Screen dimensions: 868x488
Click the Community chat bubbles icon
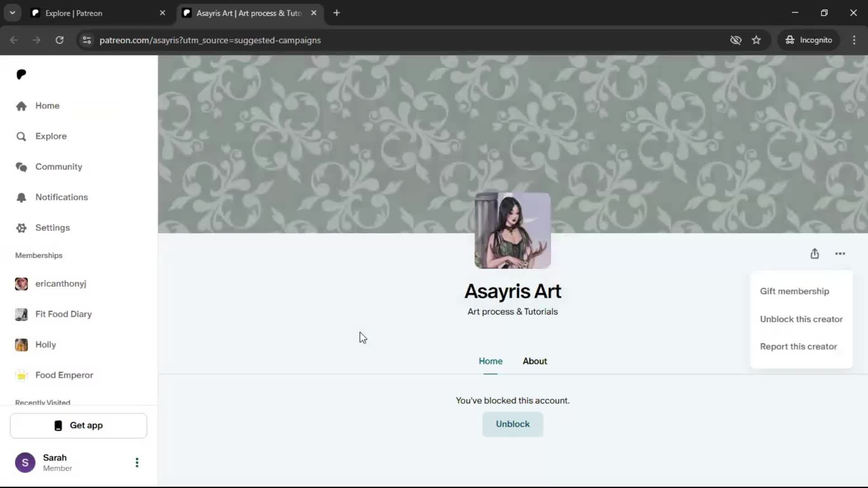(x=21, y=167)
